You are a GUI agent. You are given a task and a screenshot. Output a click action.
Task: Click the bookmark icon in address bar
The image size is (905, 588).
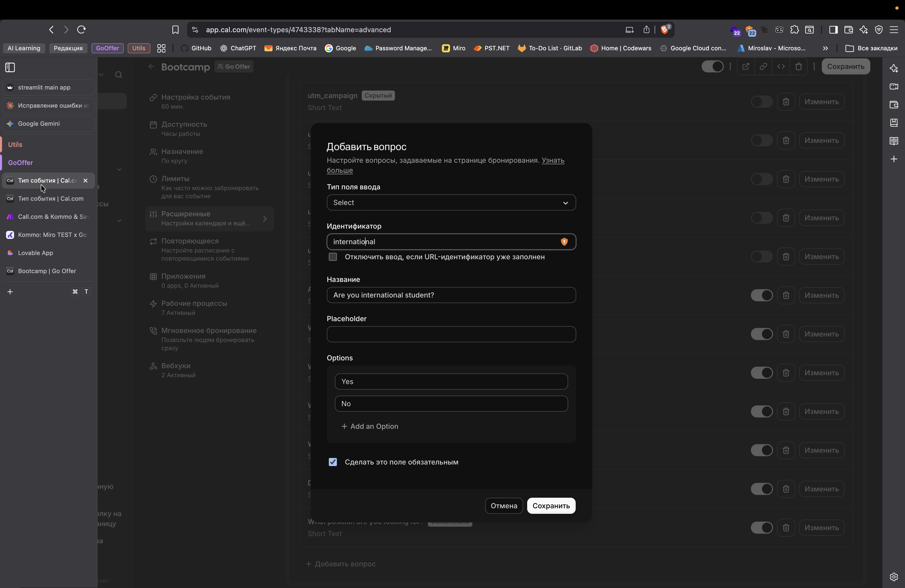pos(175,30)
